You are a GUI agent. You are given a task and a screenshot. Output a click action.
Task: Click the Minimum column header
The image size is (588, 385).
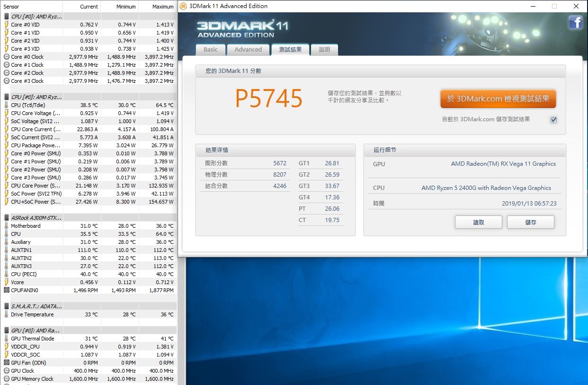[x=119, y=7]
